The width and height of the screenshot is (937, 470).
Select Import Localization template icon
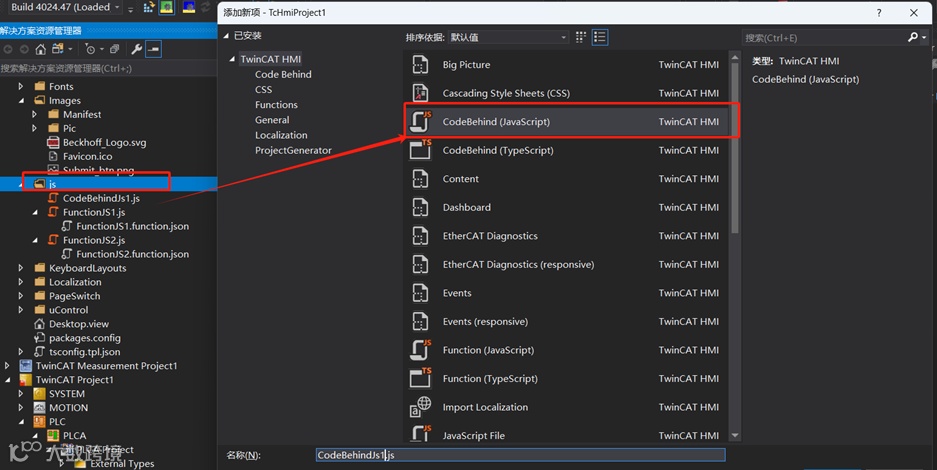(420, 407)
